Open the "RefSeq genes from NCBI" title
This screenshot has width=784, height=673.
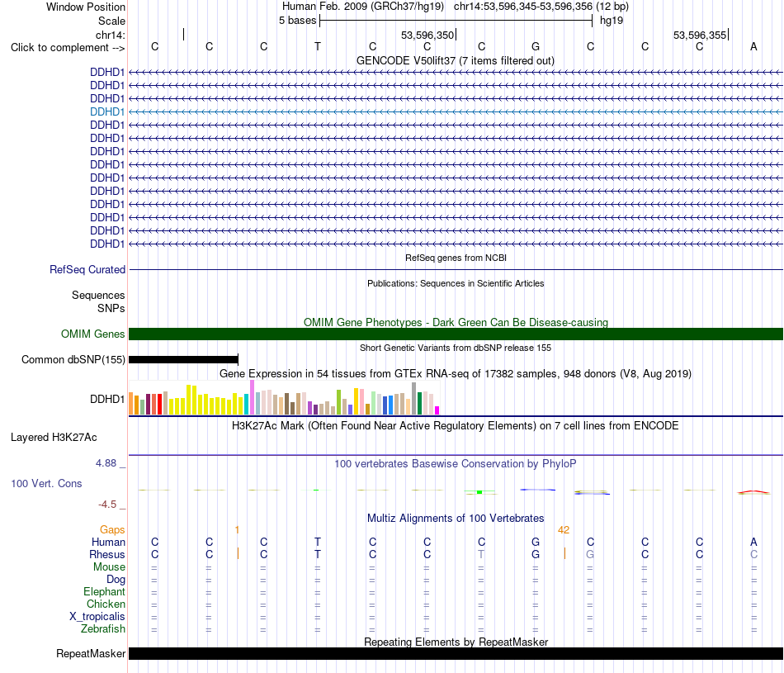pos(456,258)
